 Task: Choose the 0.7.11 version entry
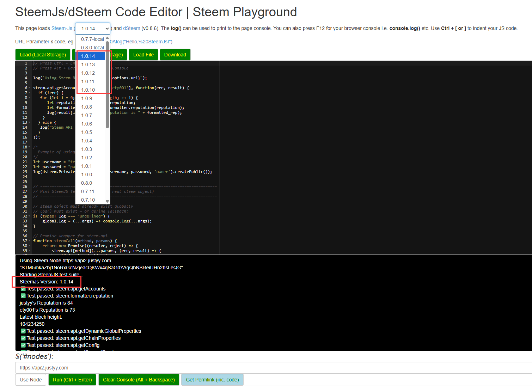(x=91, y=191)
